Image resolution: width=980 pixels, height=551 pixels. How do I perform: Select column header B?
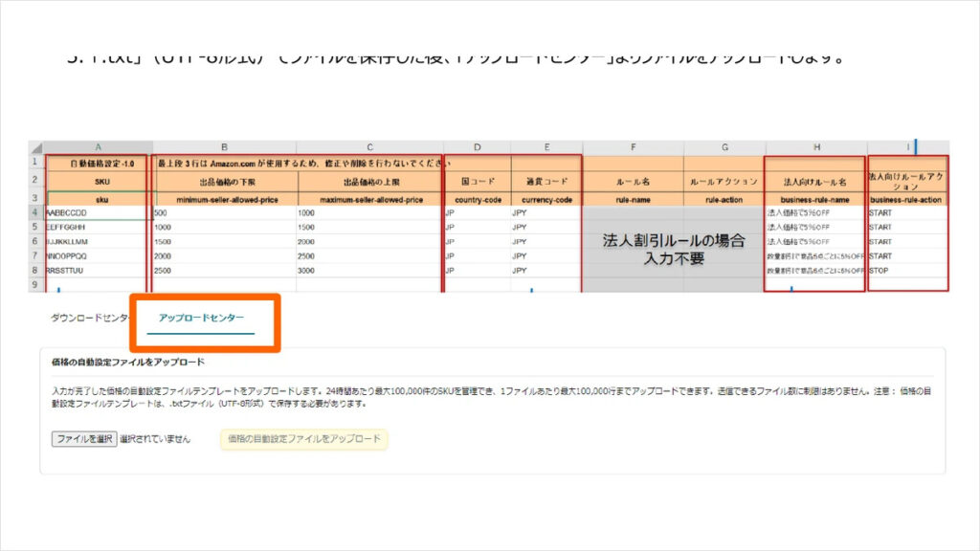coord(224,147)
